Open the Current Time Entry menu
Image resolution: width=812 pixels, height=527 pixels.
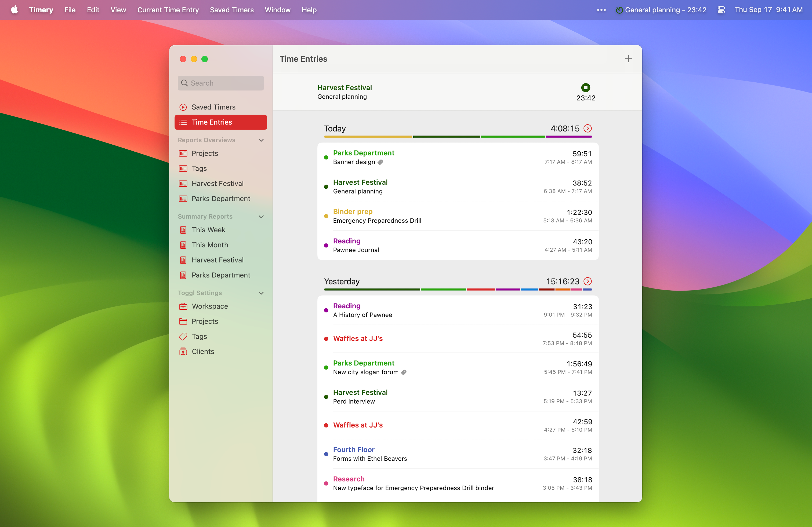168,10
